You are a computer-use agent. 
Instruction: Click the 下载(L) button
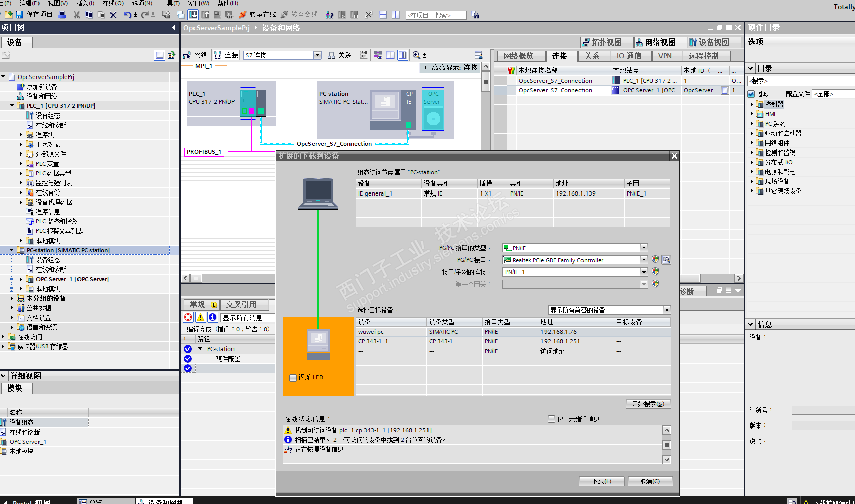601,481
